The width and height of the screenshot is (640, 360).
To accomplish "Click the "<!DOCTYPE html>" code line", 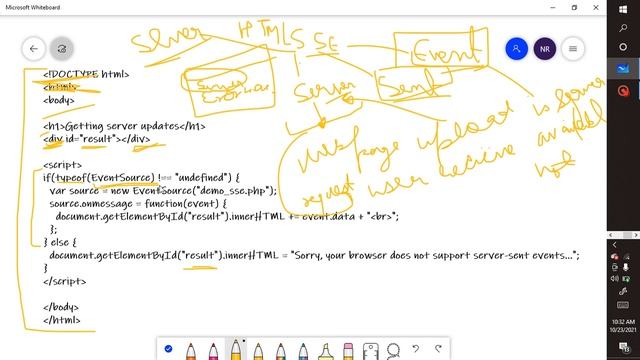I will [86, 74].
